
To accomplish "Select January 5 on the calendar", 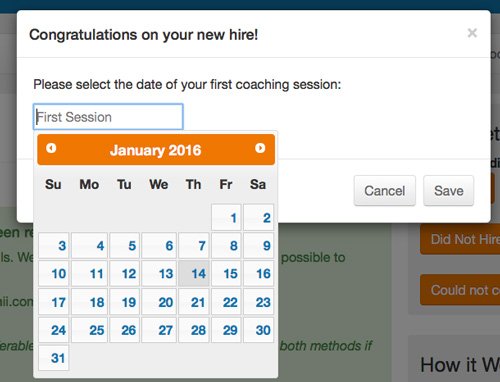I will click(x=125, y=246).
